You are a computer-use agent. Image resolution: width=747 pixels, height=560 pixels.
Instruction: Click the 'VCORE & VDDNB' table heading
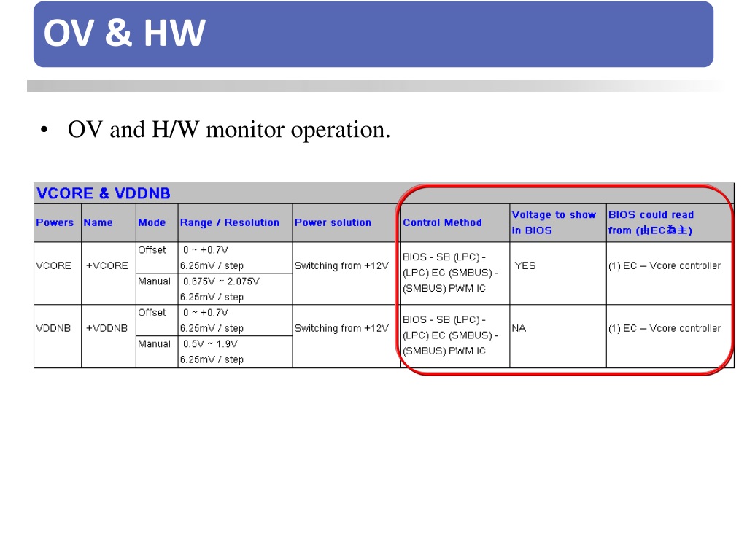pos(104,193)
